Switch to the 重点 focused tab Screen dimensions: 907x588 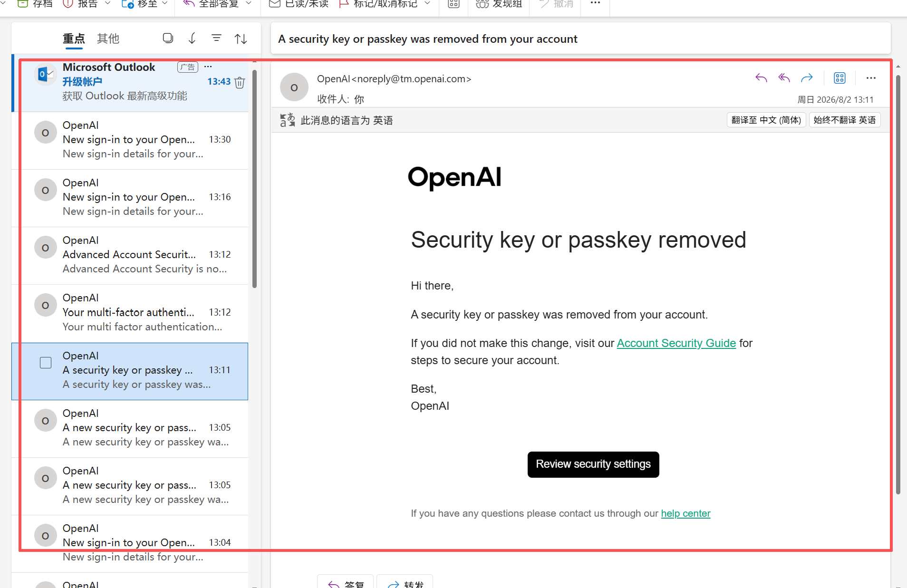coord(74,39)
